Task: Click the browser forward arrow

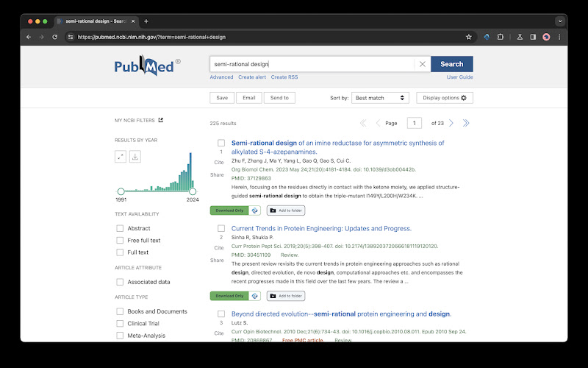Action: tap(42, 37)
